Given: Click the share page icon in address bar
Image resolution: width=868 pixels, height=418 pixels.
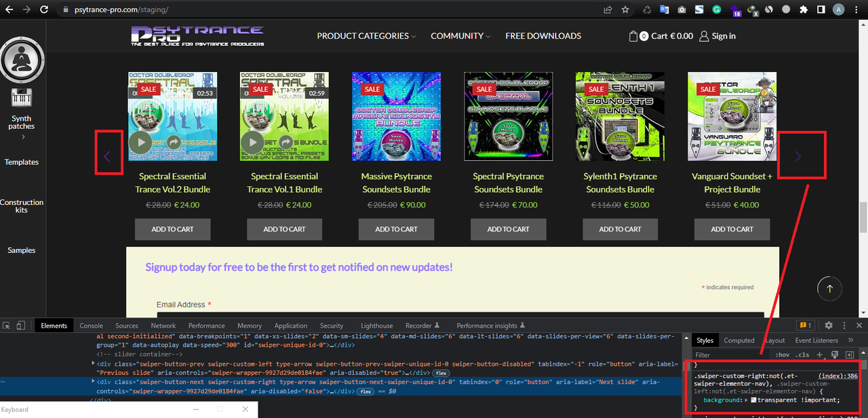Looking at the screenshot, I should 608,9.
